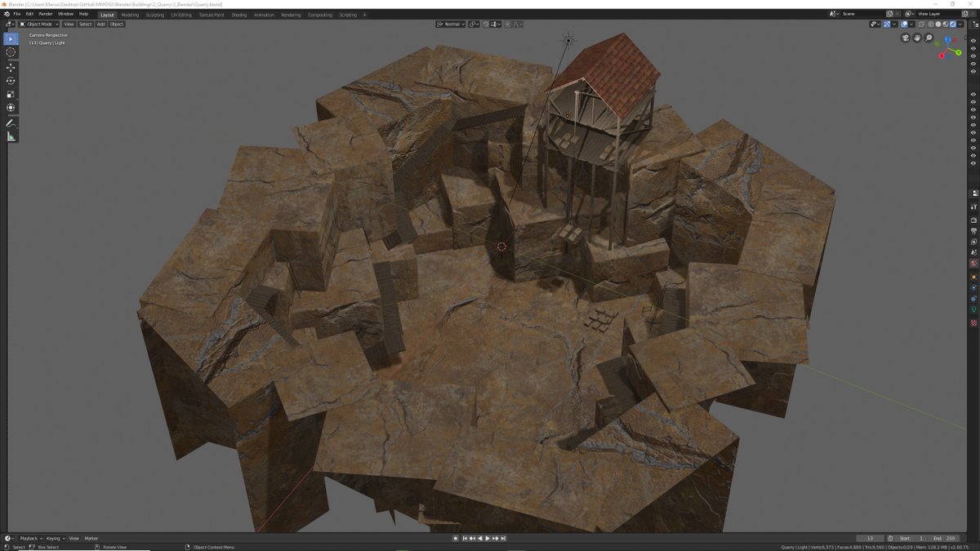980x551 pixels.
Task: Click the current frame field showing 13
Action: 871,539
